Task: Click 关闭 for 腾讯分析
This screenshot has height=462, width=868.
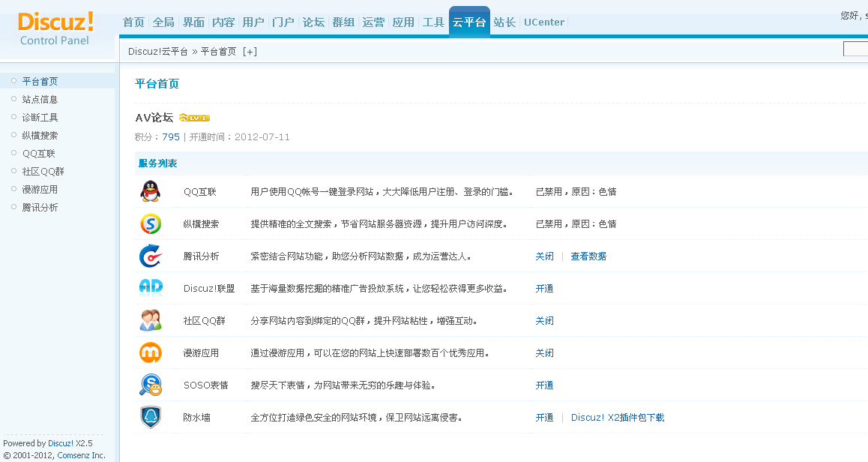Action: pos(544,256)
